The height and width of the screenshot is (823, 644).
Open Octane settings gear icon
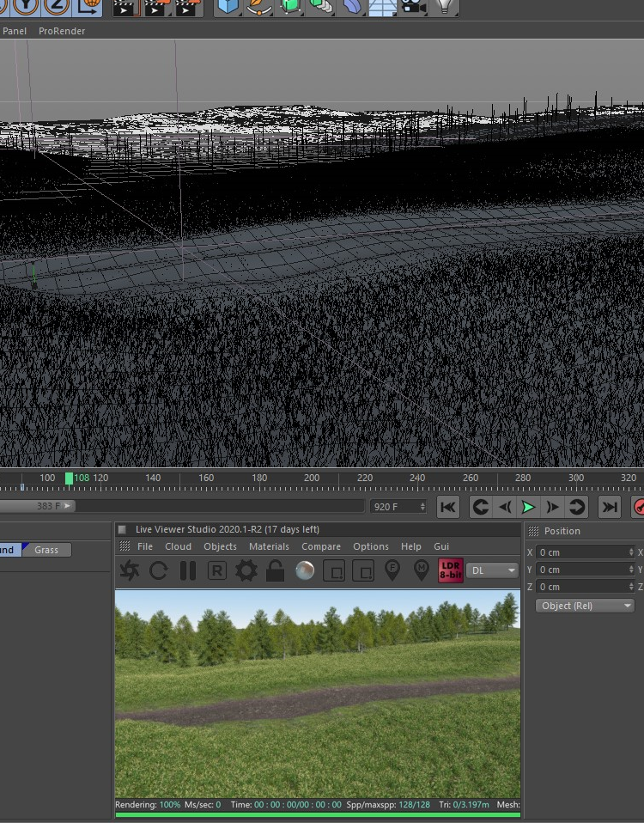(246, 570)
